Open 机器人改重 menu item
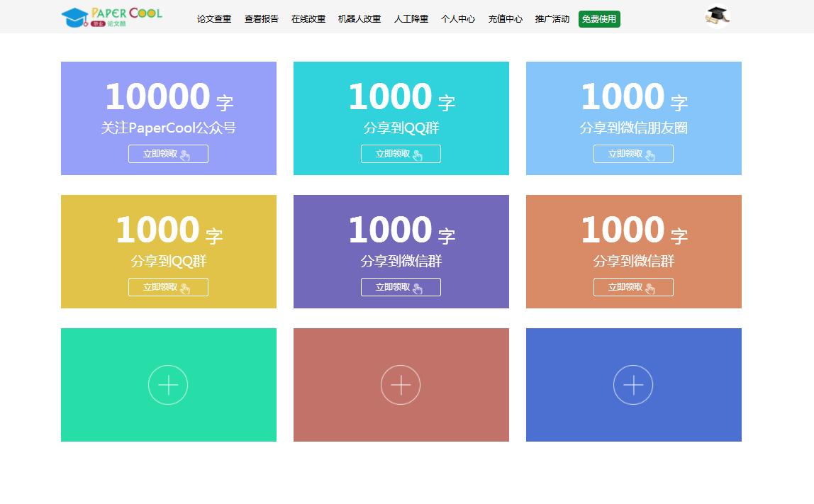 tap(359, 19)
